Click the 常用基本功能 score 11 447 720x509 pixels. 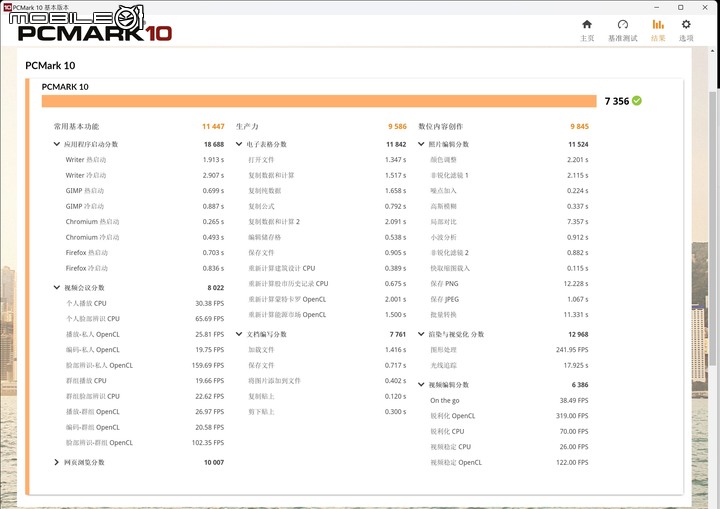[x=213, y=126]
